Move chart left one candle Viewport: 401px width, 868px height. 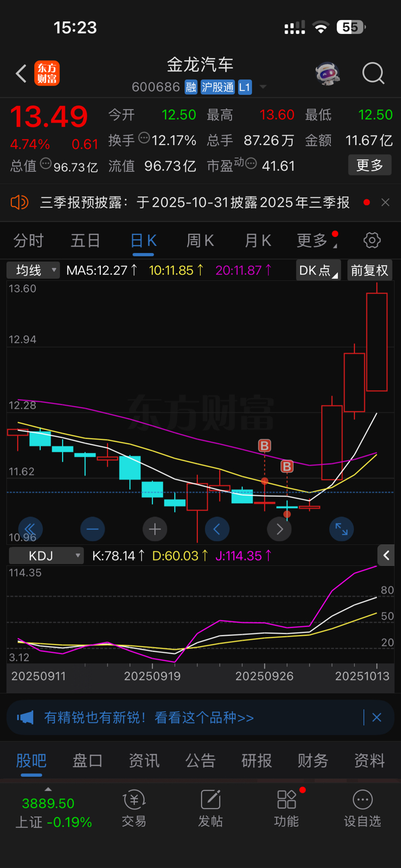(x=217, y=529)
